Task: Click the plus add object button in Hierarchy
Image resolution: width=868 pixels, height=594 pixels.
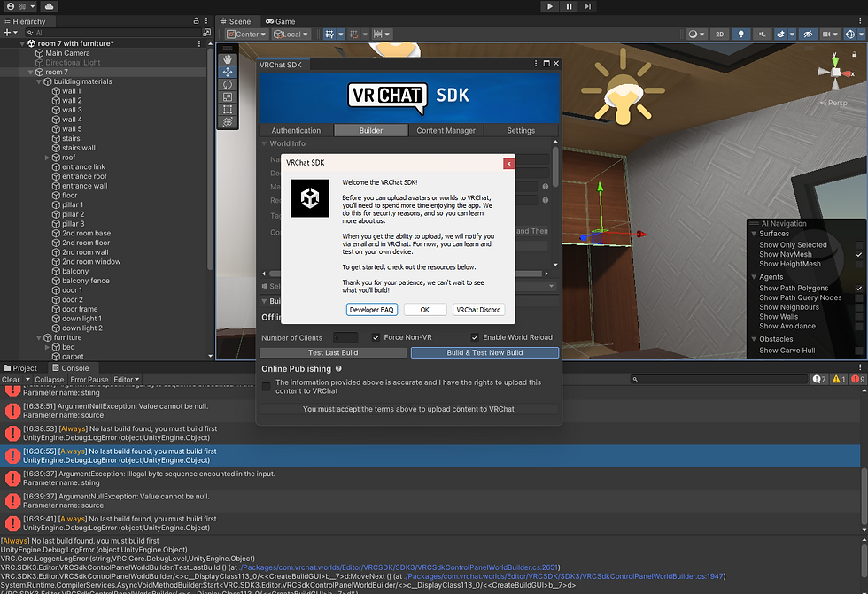Action: tap(7, 33)
